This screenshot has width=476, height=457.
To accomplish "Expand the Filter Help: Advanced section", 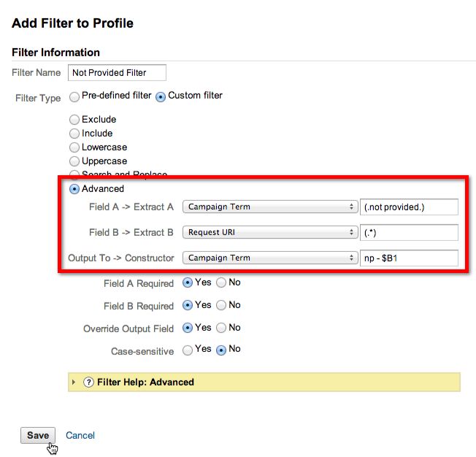I will [x=74, y=382].
